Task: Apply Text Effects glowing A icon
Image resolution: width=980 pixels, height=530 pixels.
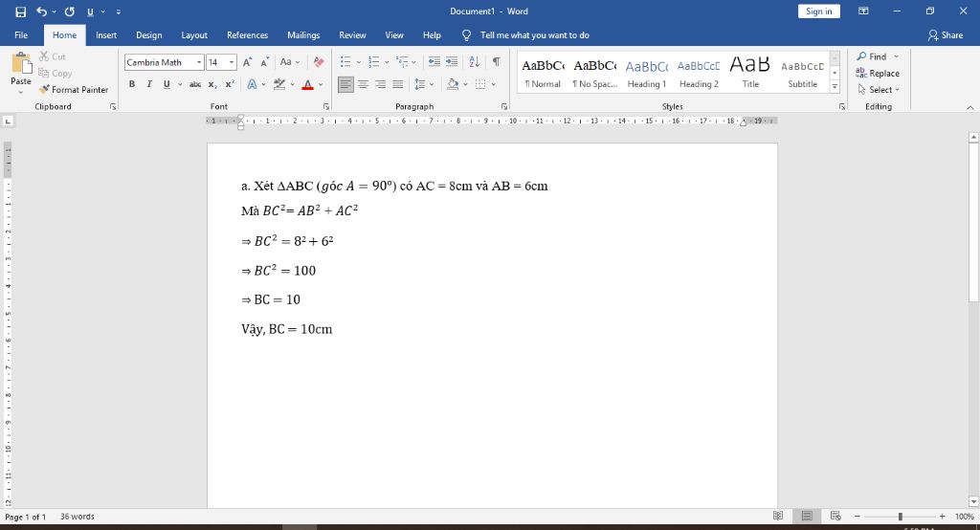Action: tap(252, 84)
